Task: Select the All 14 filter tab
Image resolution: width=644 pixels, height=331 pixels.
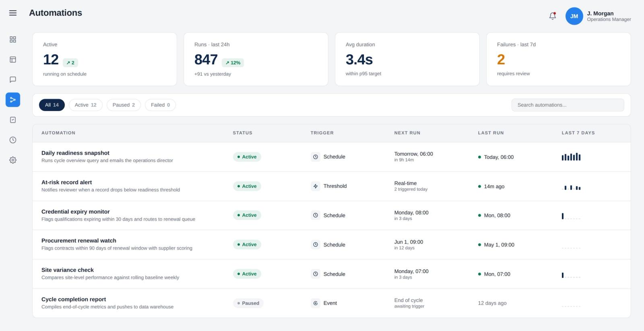Action: pyautogui.click(x=52, y=105)
